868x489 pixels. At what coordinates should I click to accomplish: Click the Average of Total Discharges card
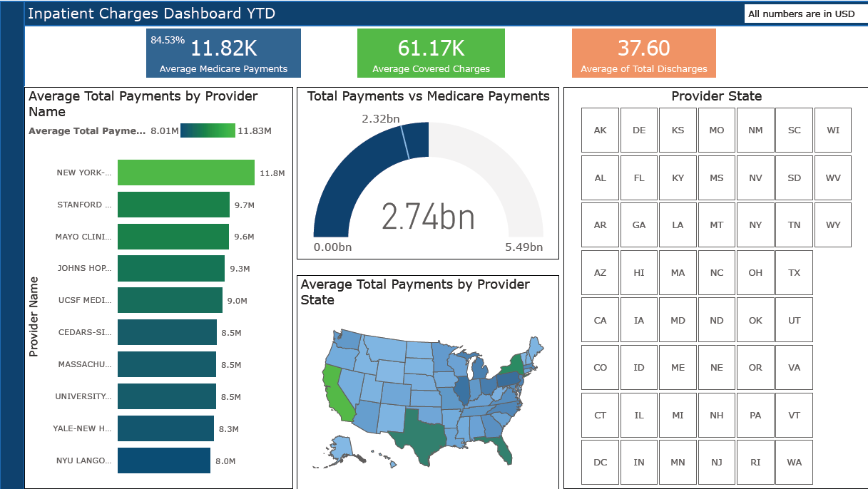(x=643, y=53)
